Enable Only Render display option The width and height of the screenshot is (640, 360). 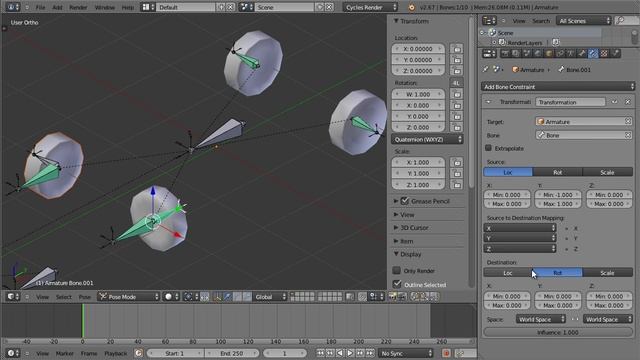point(397,270)
